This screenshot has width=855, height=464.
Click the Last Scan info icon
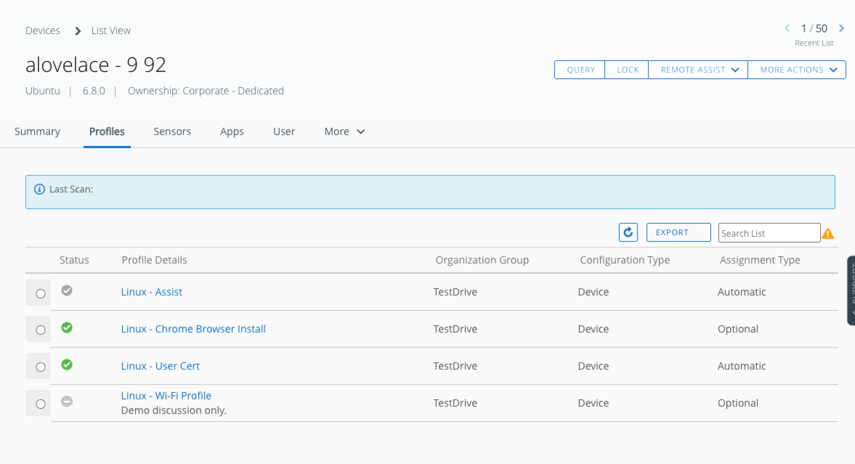[40, 189]
